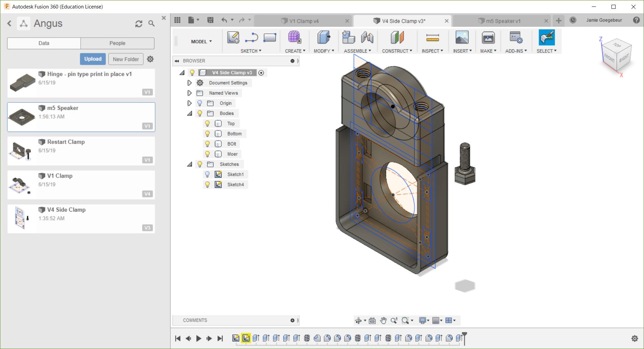
Task: Open the help question mark icon
Action: [637, 20]
